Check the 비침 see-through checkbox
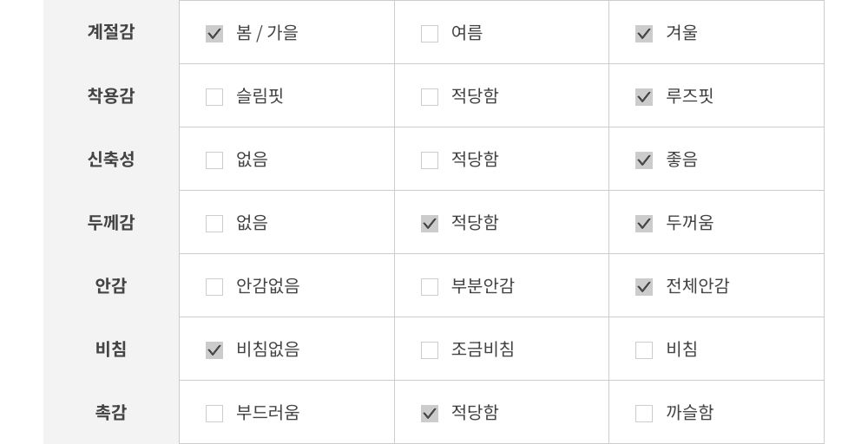 tap(644, 350)
